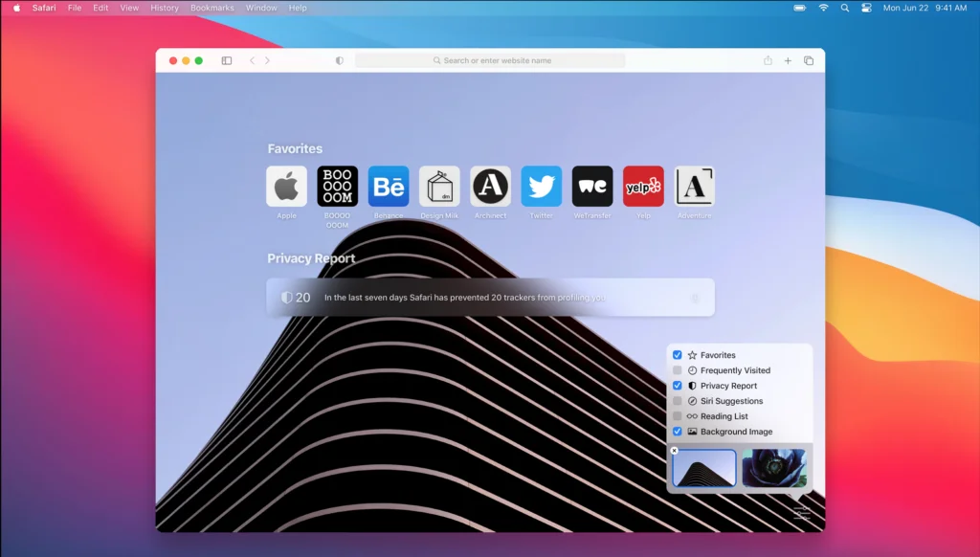The height and width of the screenshot is (557, 980).
Task: Open the Design Milk favorite
Action: click(x=439, y=187)
